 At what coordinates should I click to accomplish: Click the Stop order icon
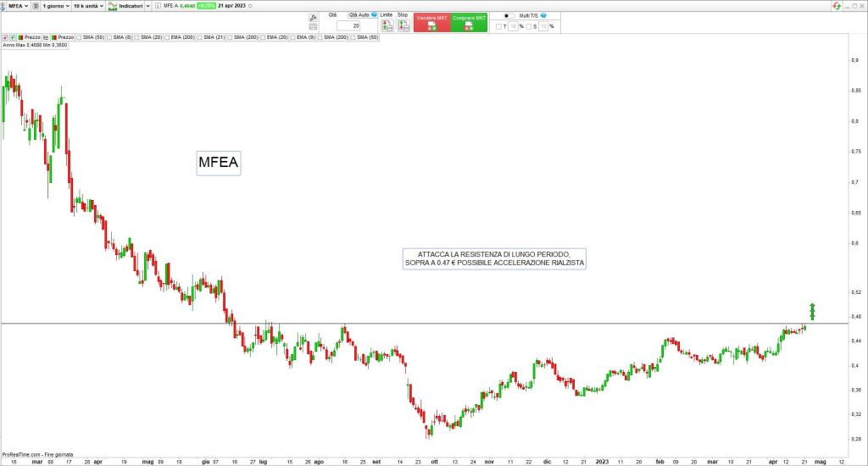[x=403, y=25]
